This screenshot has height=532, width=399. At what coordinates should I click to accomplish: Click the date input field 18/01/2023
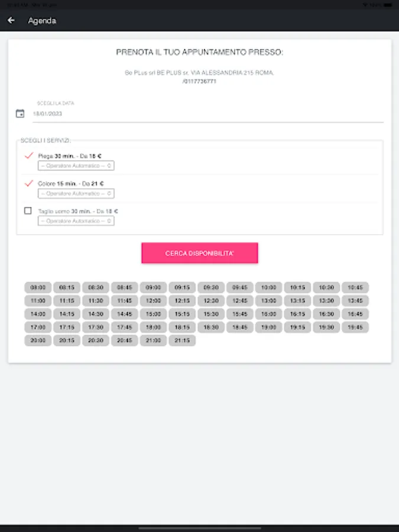[208, 113]
